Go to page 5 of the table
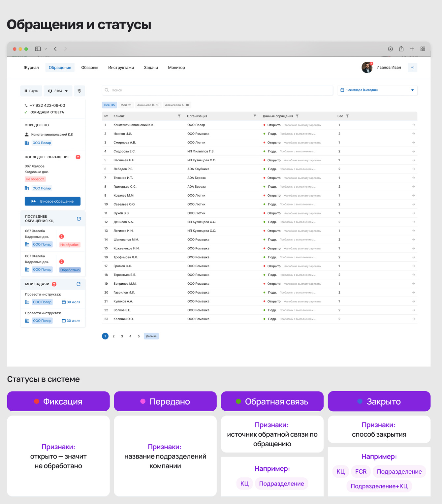 [139, 336]
